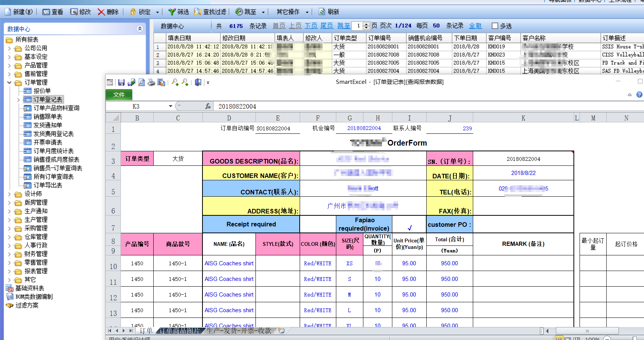Expand the 公司公用 tree folder
Image resolution: width=644 pixels, height=340 pixels.
point(10,48)
